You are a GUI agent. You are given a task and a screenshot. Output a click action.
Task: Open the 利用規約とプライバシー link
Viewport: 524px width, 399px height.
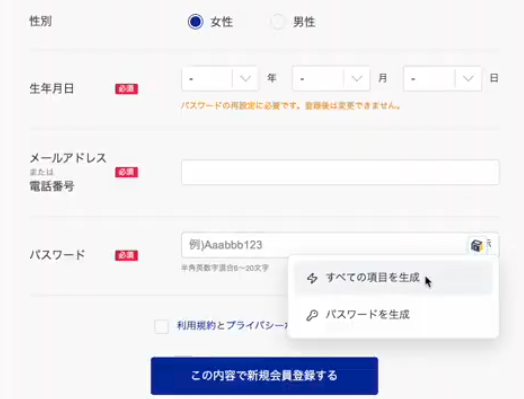click(x=233, y=325)
